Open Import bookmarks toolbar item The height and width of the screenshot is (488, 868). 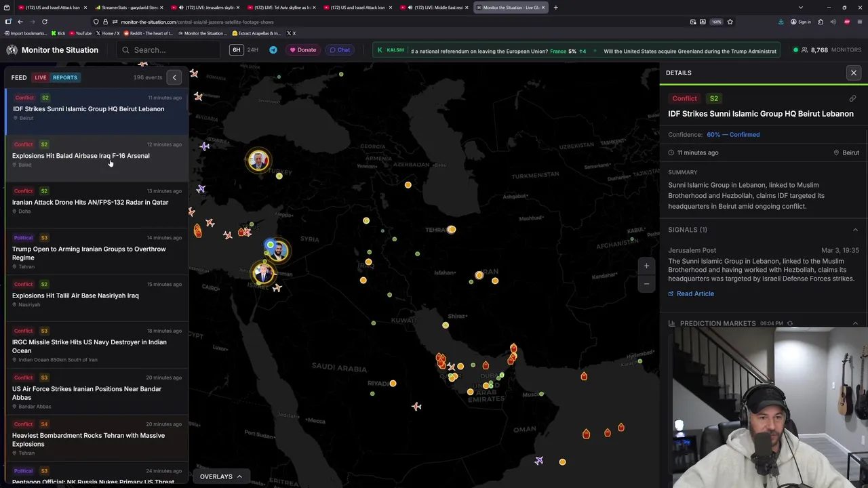coord(26,33)
